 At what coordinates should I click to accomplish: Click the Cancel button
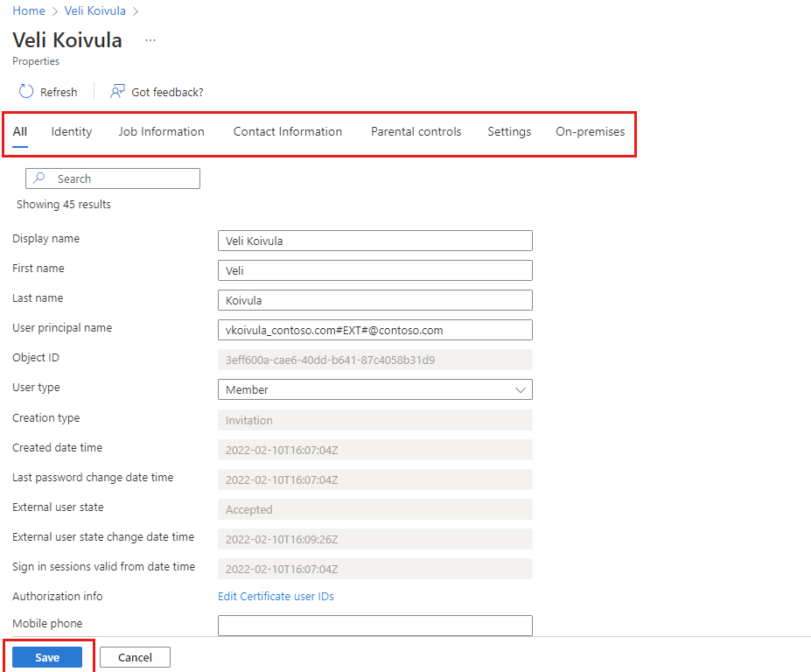click(x=135, y=657)
